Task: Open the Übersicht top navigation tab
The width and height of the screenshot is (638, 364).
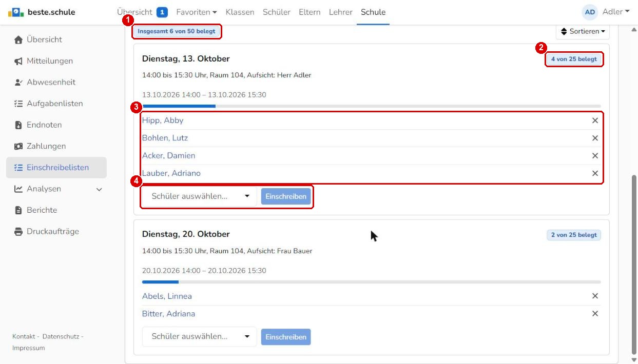Action: [x=134, y=12]
